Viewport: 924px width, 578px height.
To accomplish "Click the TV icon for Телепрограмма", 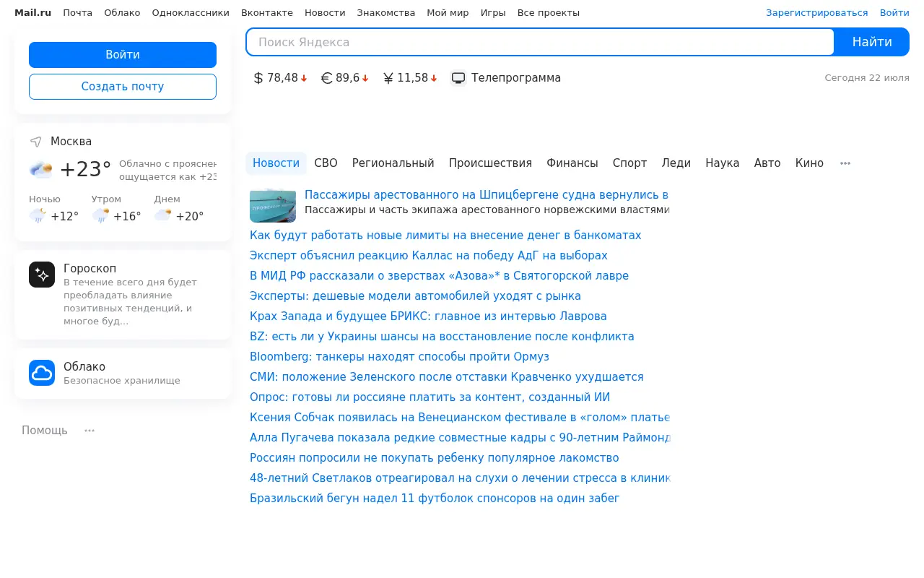I will click(458, 78).
